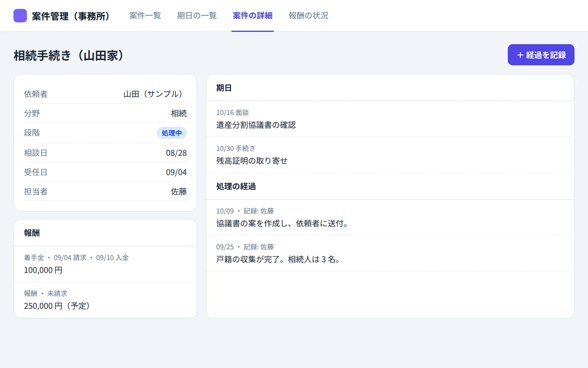The width and height of the screenshot is (588, 368).
Task: Click the purple app logo icon
Action: [x=20, y=16]
